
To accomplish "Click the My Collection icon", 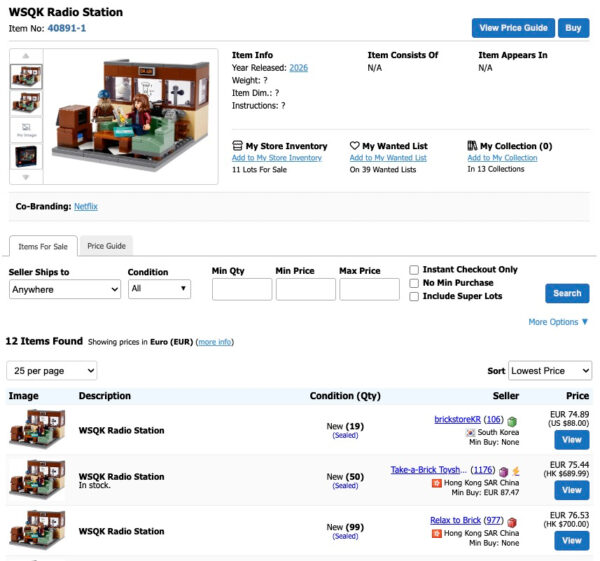I will (x=472, y=146).
